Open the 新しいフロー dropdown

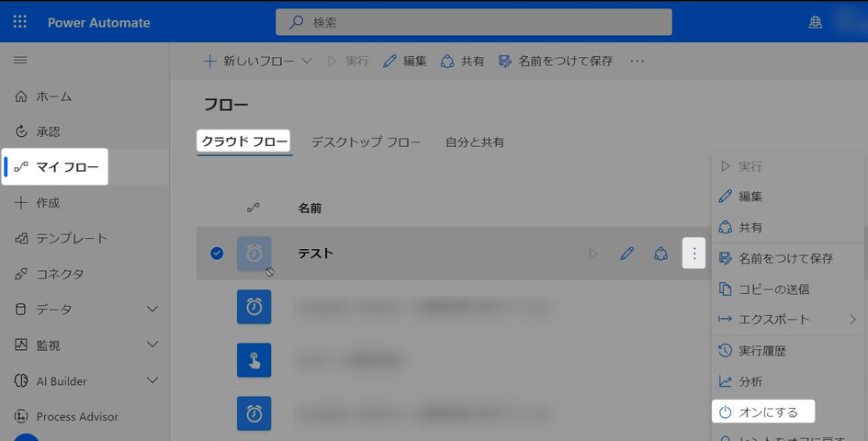coord(258,61)
